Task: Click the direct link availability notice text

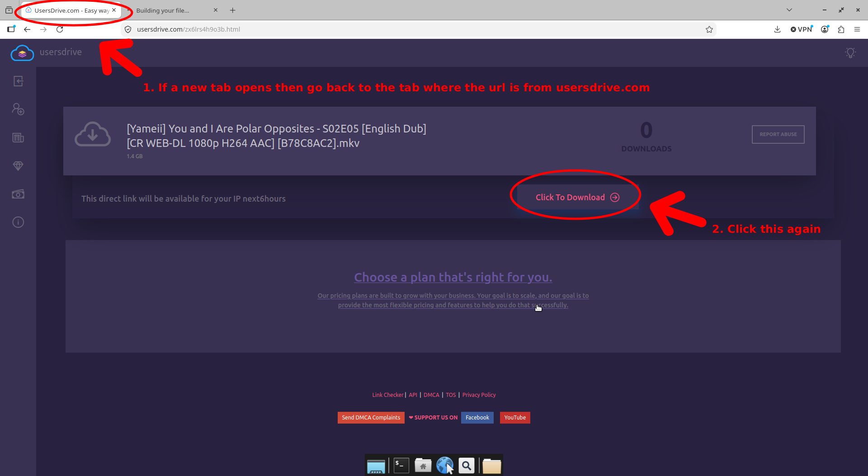Action: pos(184,198)
